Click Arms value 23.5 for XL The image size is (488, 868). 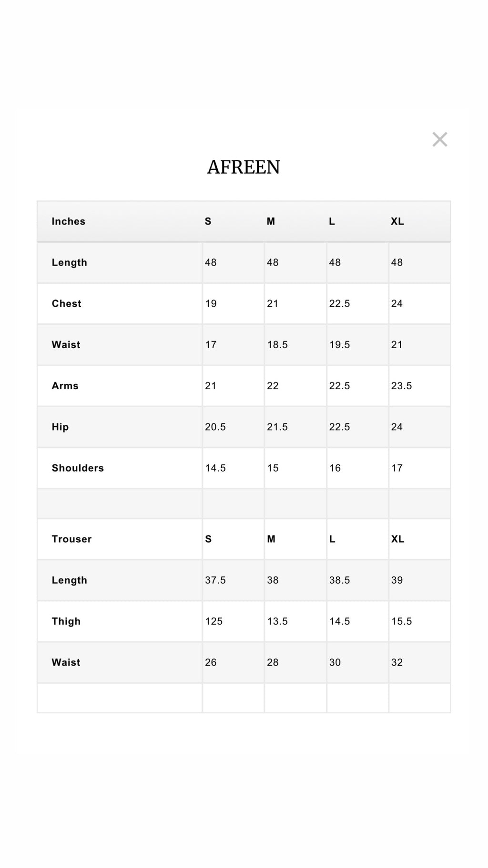click(402, 386)
